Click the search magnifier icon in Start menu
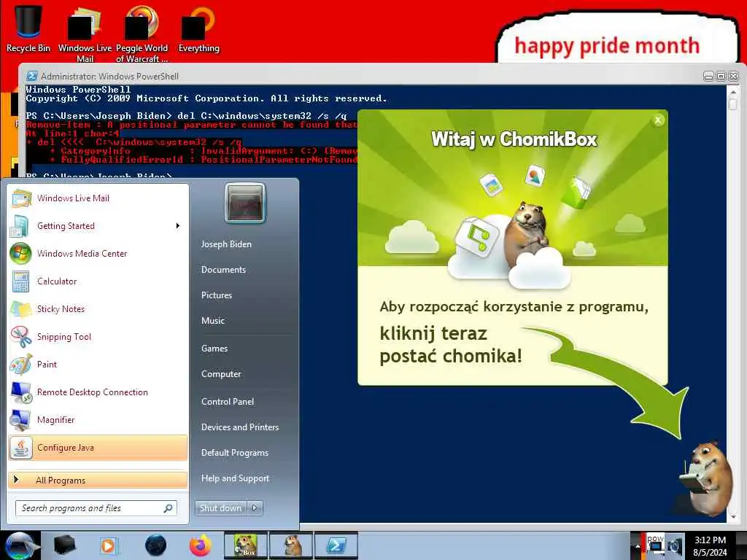This screenshot has height=560, width=747. tap(168, 508)
